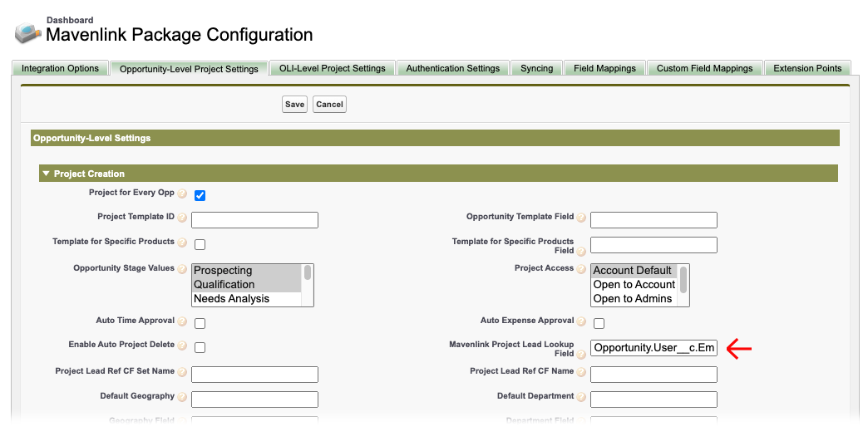868x441 pixels.
Task: Uncheck Project for Every Opp checkbox
Action: (200, 196)
